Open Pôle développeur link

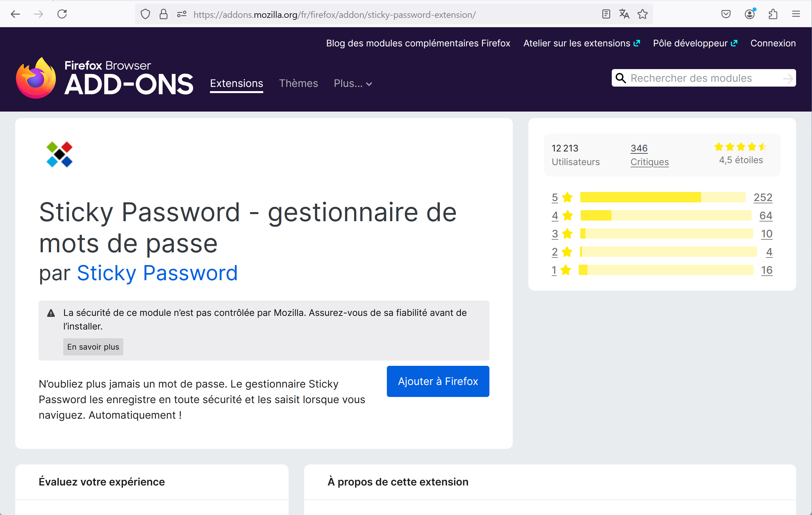(695, 43)
